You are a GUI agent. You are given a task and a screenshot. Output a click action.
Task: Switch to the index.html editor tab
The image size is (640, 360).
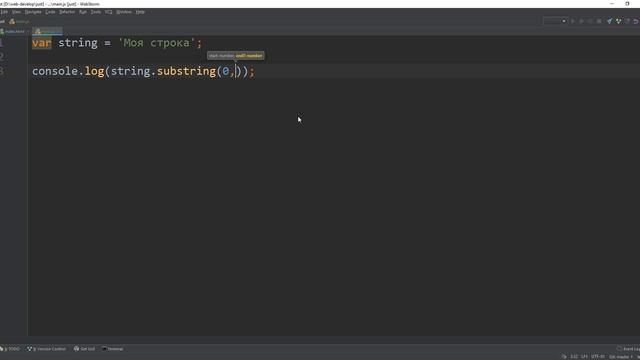(x=14, y=31)
